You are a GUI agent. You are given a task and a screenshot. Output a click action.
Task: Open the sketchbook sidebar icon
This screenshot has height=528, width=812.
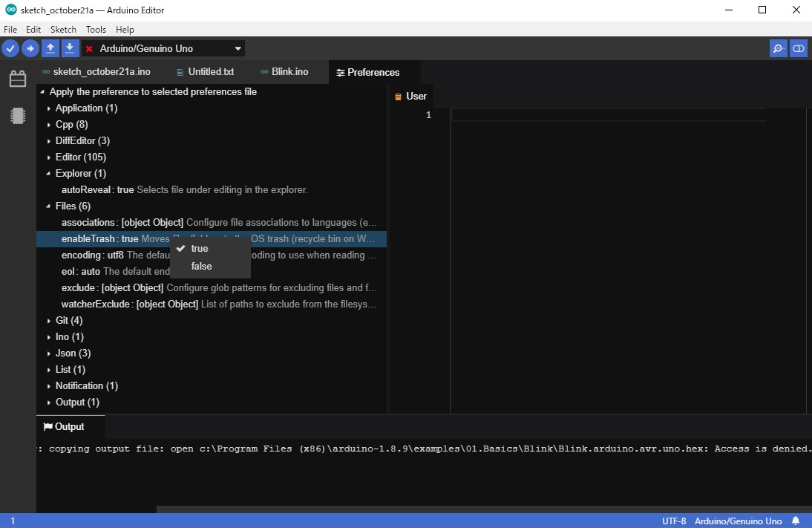(18, 79)
